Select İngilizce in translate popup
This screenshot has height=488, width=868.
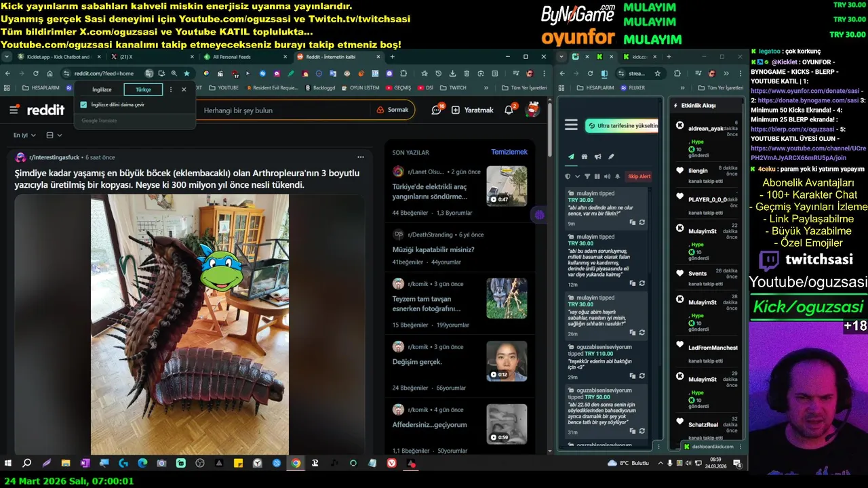[x=102, y=89]
